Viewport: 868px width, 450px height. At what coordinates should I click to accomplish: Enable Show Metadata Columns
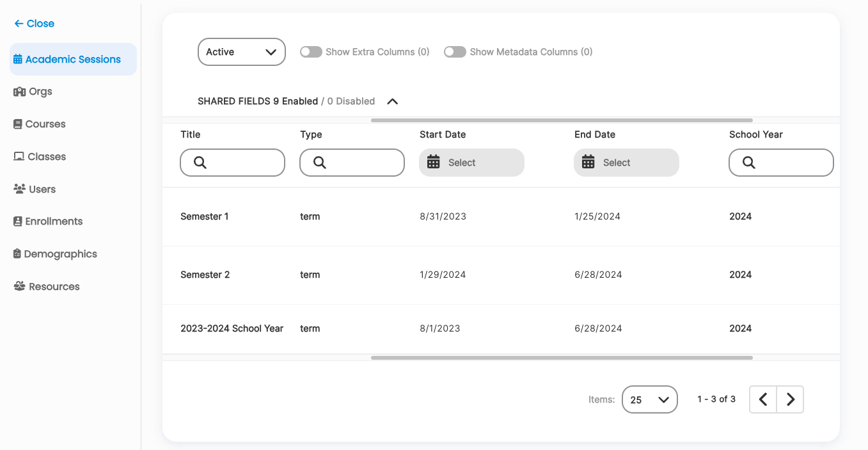(455, 52)
